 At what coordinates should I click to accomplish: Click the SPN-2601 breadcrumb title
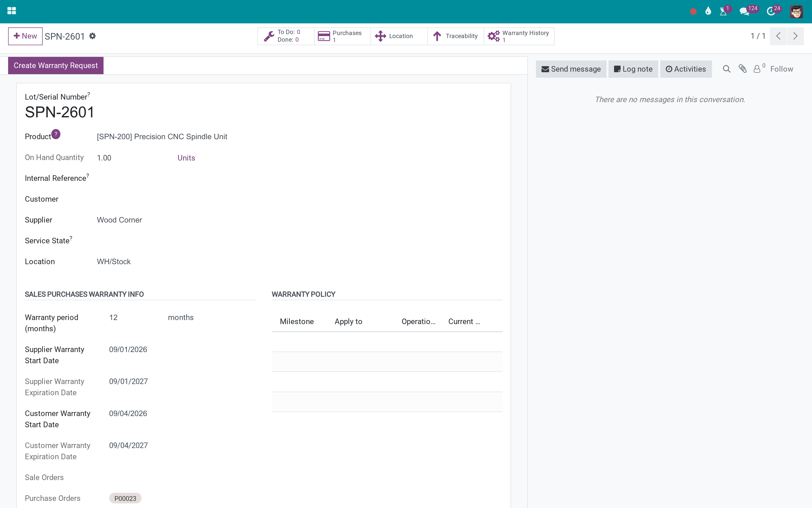(x=65, y=36)
